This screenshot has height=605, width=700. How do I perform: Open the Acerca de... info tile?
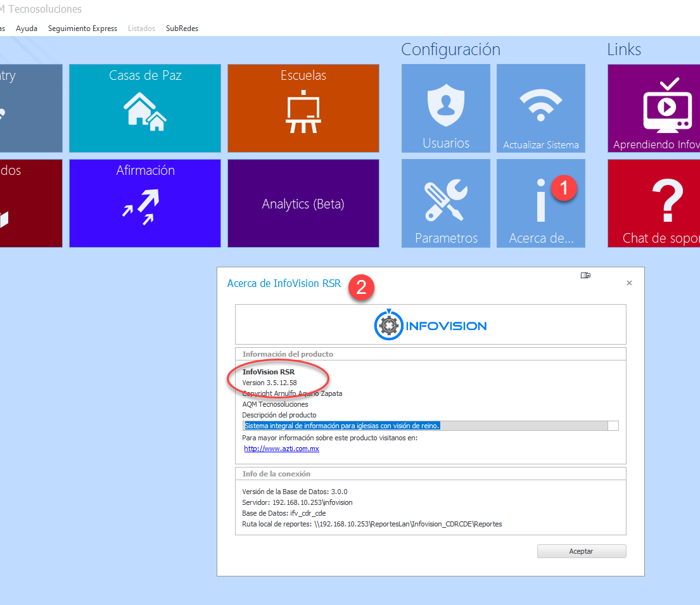[x=540, y=203]
